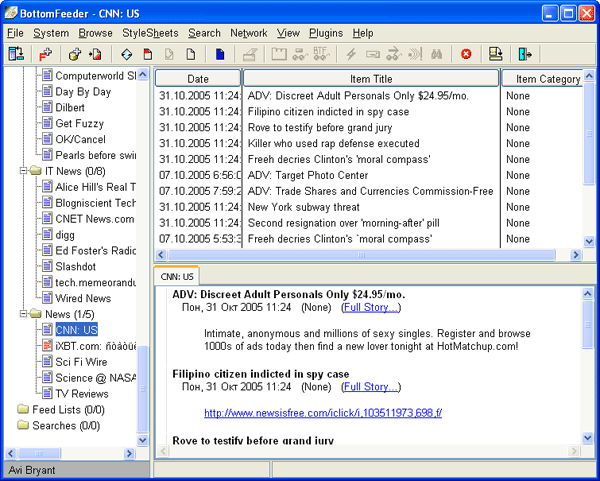This screenshot has height=481, width=600.
Task: Open the newsisfree.com URL link
Action: [x=323, y=413]
